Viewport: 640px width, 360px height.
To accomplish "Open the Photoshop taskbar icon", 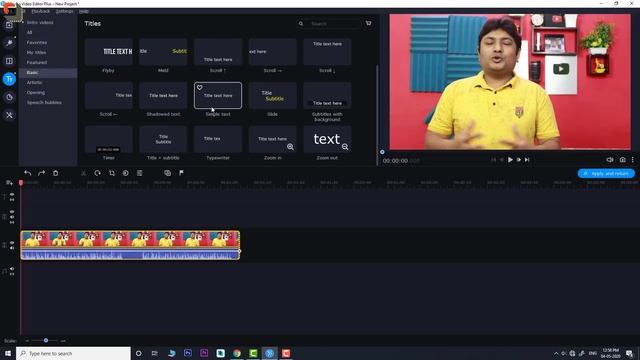I will [188, 353].
